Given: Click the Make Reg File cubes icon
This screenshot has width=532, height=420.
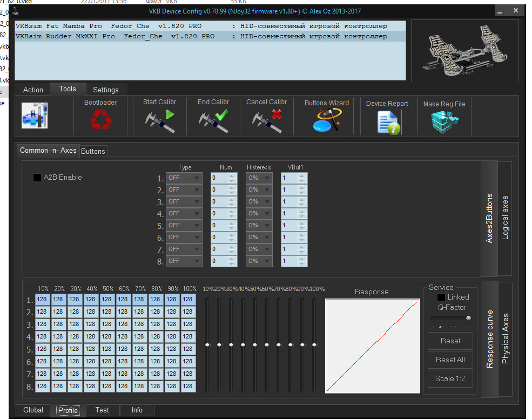Looking at the screenshot, I should click(x=445, y=122).
